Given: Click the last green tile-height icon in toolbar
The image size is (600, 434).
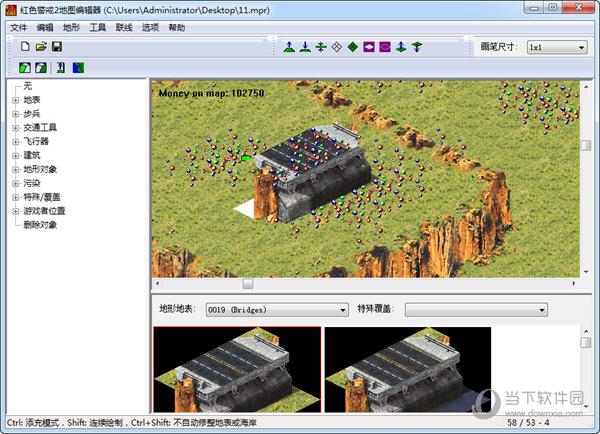Looking at the screenshot, I should (x=417, y=47).
